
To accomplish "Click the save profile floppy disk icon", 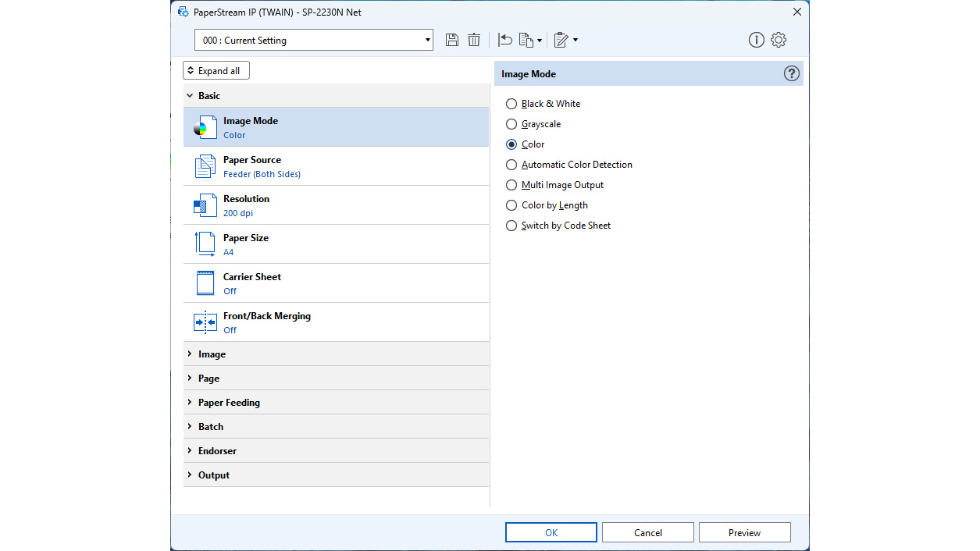I will click(452, 40).
